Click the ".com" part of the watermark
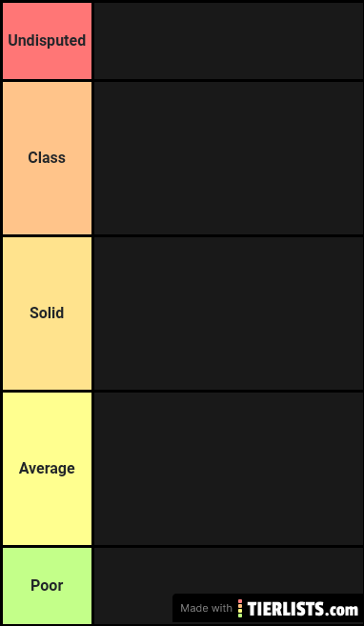The image size is (364, 626). pyautogui.click(x=341, y=611)
